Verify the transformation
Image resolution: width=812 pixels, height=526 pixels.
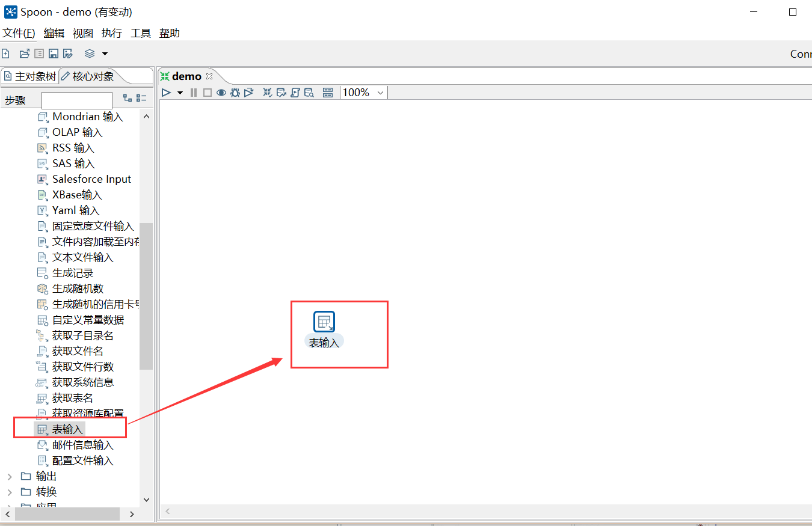coord(268,93)
